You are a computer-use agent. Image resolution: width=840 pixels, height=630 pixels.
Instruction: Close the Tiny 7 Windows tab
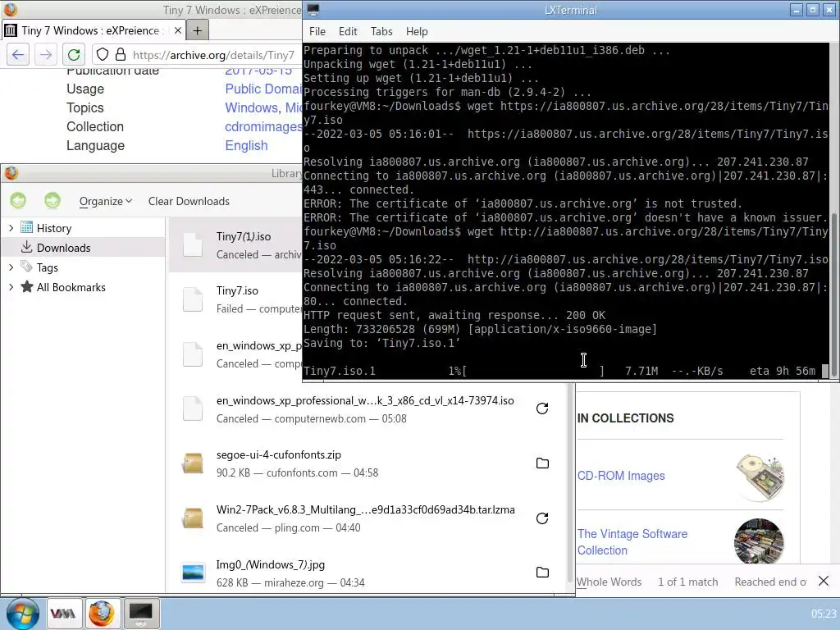[178, 30]
